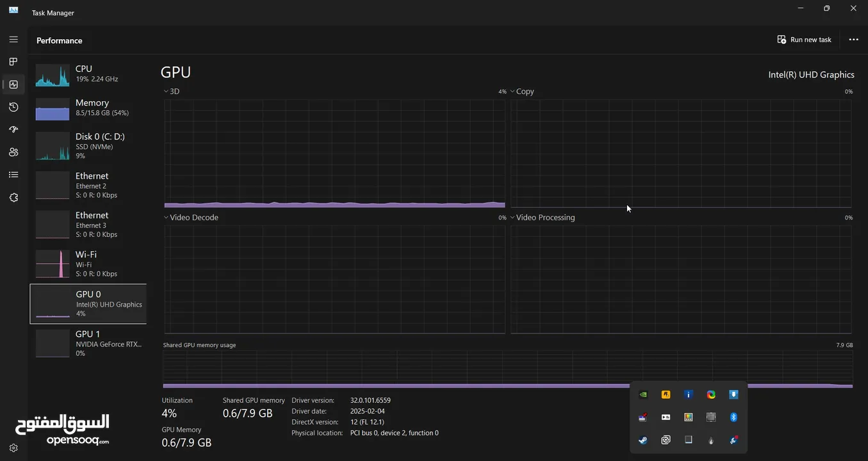Click the blank document tray icon
Screen dimensions: 868x461
tap(689, 441)
